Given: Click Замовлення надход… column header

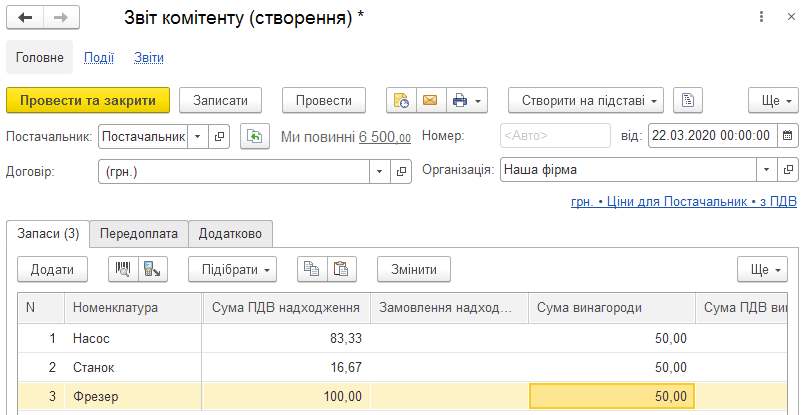Looking at the screenshot, I should tap(449, 308).
